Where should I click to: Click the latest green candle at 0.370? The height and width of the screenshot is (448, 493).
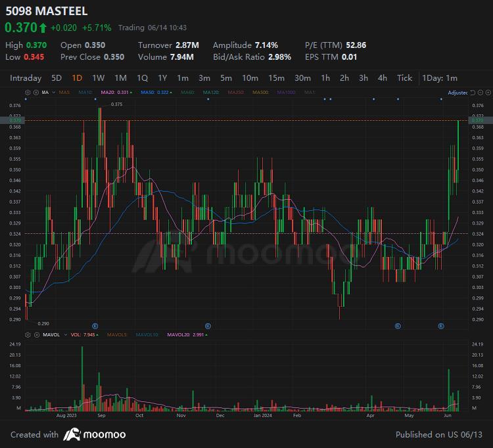point(458,151)
